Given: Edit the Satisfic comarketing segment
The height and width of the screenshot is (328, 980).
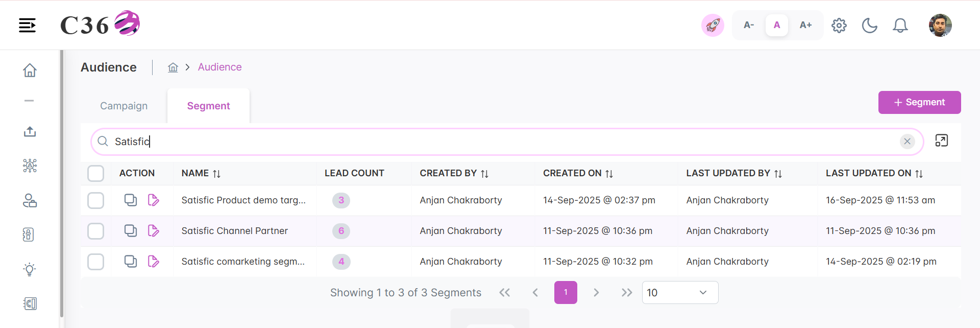Looking at the screenshot, I should click(153, 261).
